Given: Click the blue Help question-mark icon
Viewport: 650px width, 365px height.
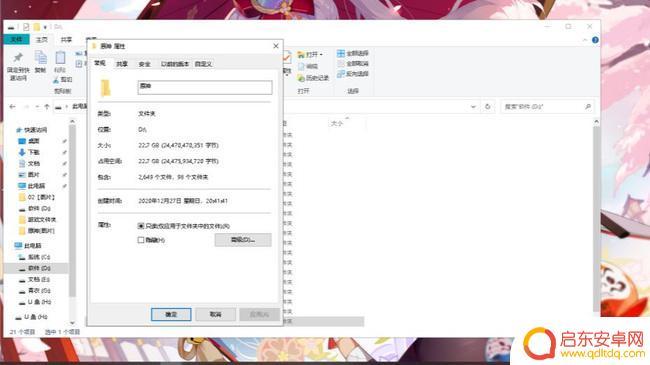Looking at the screenshot, I should pyautogui.click(x=595, y=40).
